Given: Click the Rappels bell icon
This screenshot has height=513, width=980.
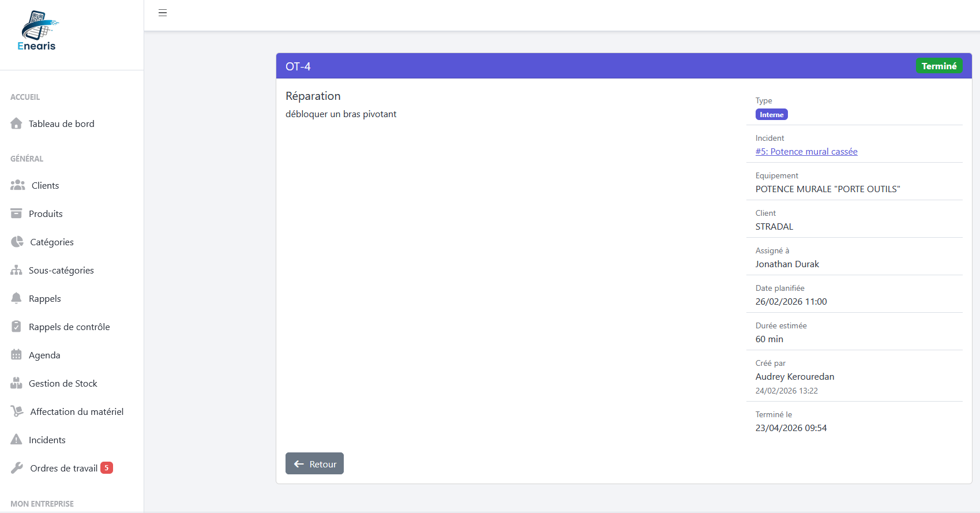Looking at the screenshot, I should point(16,298).
